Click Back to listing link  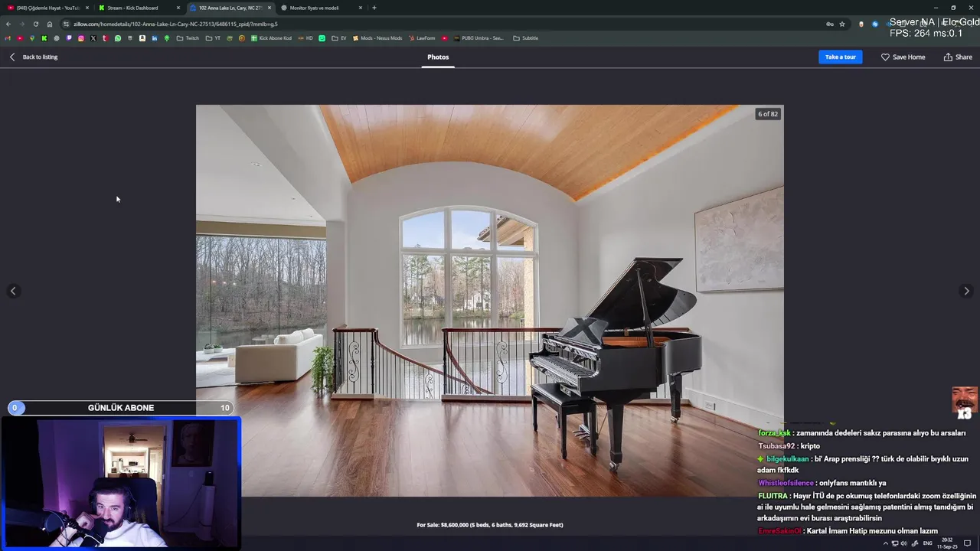pyautogui.click(x=40, y=57)
